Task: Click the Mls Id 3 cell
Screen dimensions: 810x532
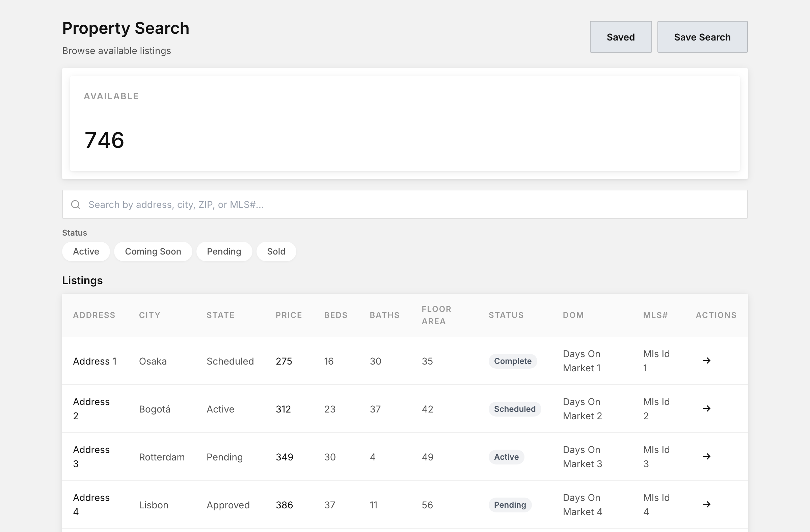Action: point(656,457)
